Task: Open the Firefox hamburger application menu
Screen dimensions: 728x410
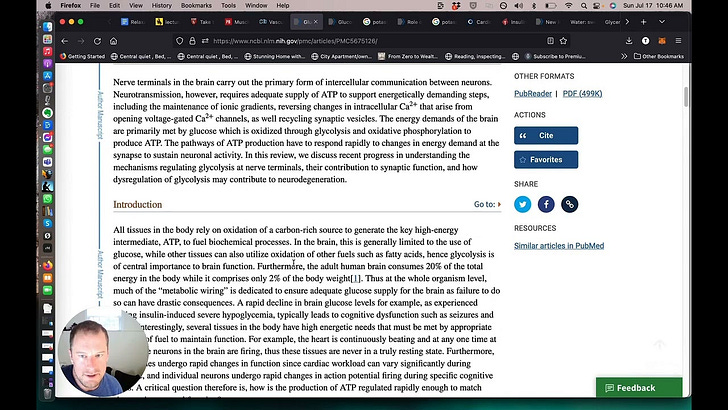Action: coord(678,41)
